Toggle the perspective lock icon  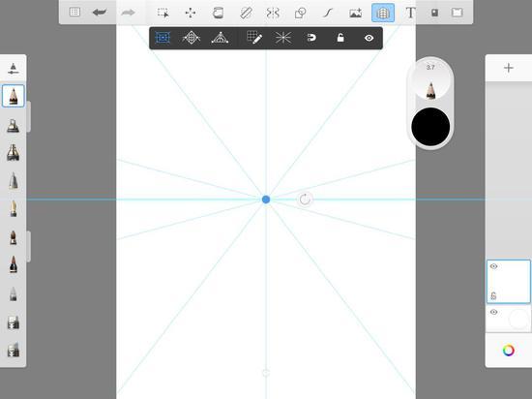point(340,38)
